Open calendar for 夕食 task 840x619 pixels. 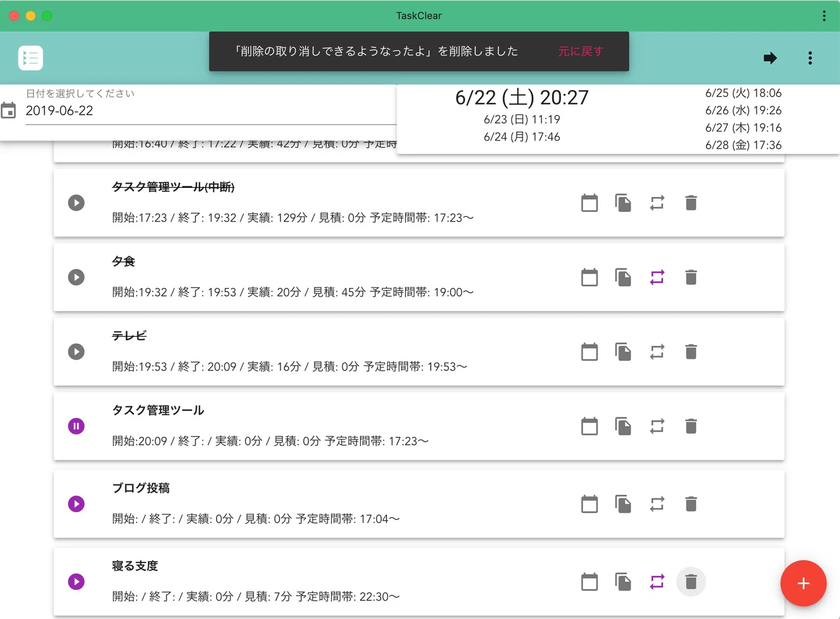(x=590, y=277)
